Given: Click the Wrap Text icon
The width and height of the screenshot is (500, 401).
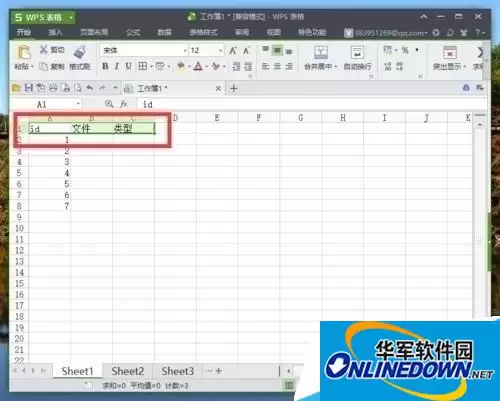Looking at the screenshot, I should [357, 53].
